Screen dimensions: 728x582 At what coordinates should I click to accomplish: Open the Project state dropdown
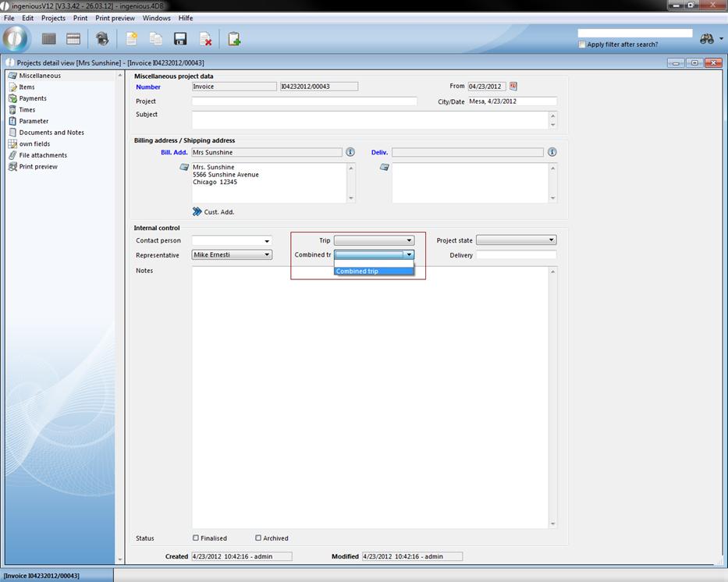tap(551, 240)
